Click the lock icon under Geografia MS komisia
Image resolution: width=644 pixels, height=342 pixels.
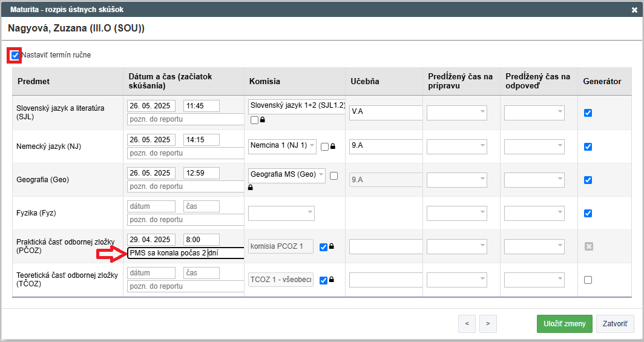point(251,188)
